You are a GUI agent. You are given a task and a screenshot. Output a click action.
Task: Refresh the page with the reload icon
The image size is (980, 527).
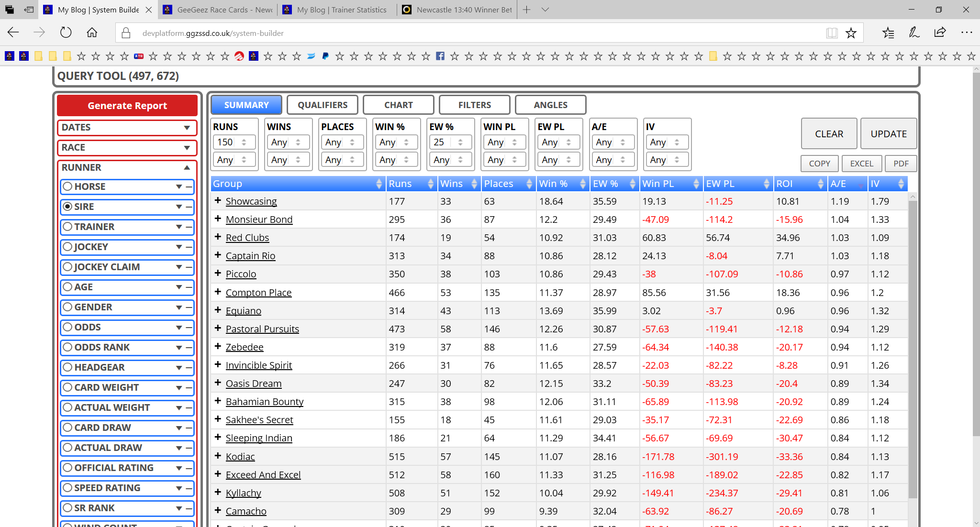point(66,33)
